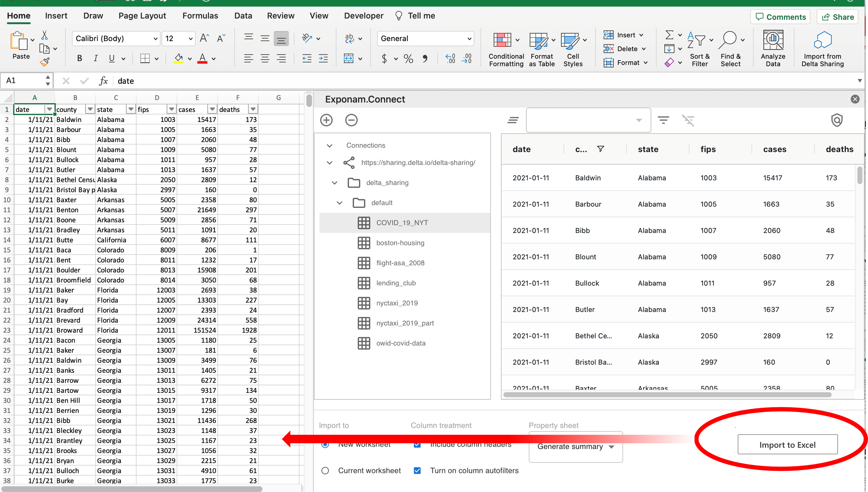Open the Page Layout tab
Viewport: 868px width, 492px height.
click(x=142, y=15)
